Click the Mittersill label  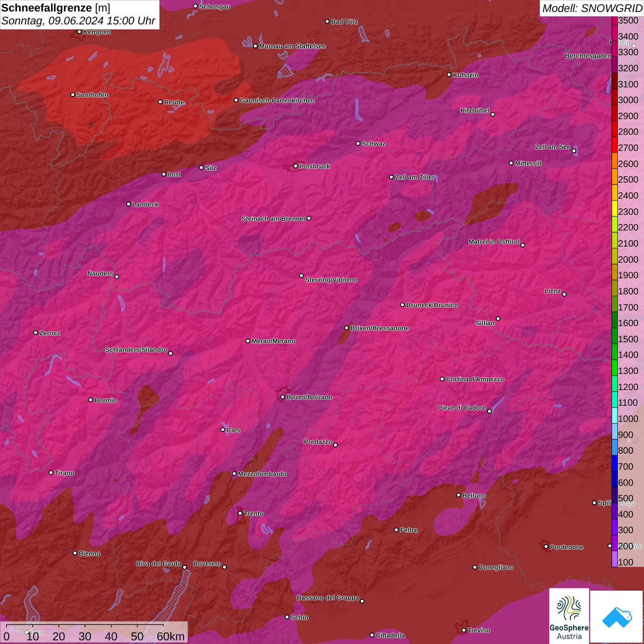[528, 163]
